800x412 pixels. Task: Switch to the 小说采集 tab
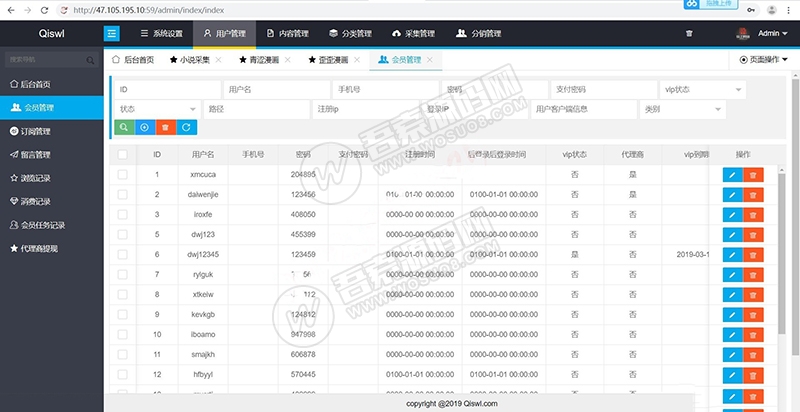(189, 60)
